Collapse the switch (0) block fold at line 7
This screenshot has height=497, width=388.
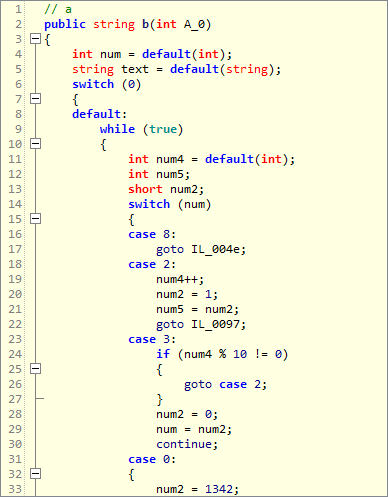pos(35,99)
